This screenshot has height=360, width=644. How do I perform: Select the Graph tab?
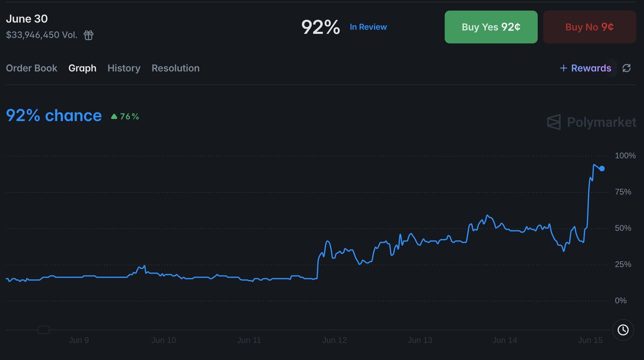(x=82, y=68)
